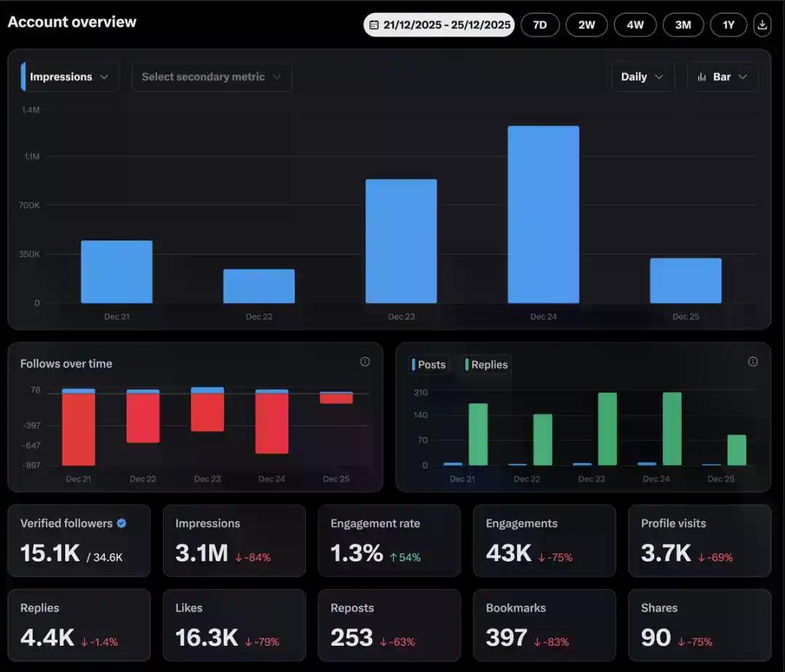Screen dimensions: 785x672
Task: Open Select secondary metric dropdown
Action: pos(212,77)
